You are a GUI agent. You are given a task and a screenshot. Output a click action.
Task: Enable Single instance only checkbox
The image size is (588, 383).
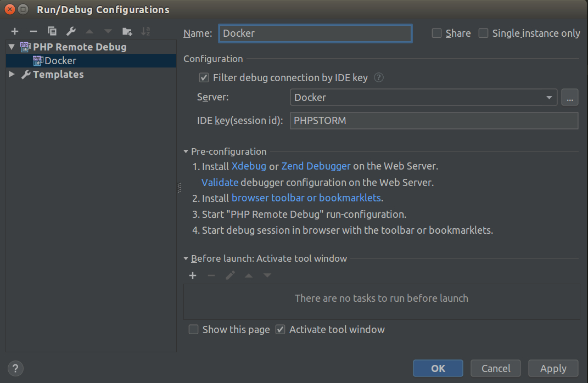[483, 33]
